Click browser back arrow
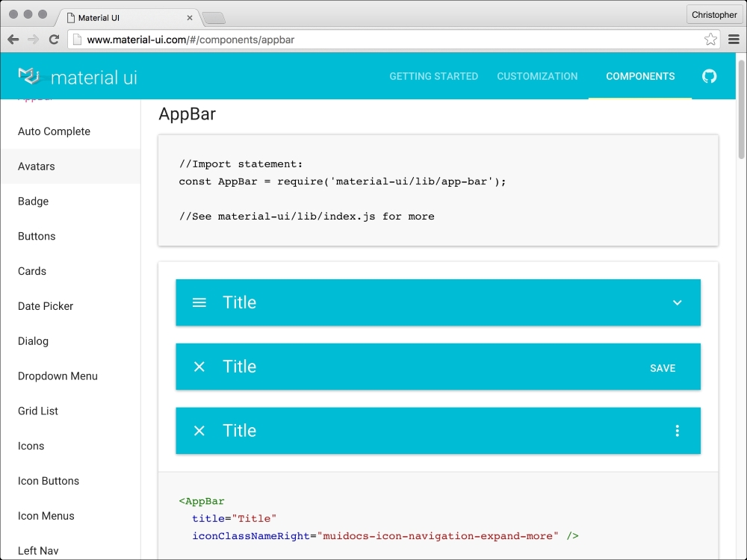The height and width of the screenshot is (560, 747). [13, 40]
